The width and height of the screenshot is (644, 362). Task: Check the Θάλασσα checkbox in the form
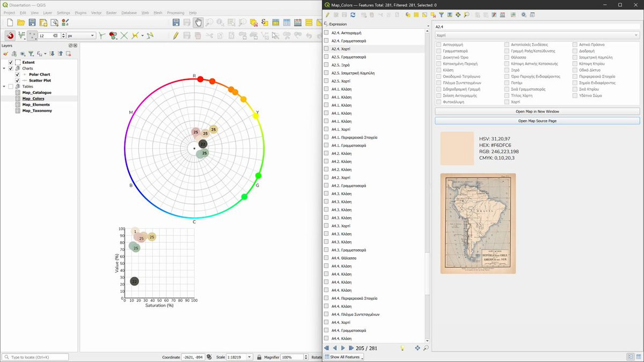pyautogui.click(x=507, y=57)
